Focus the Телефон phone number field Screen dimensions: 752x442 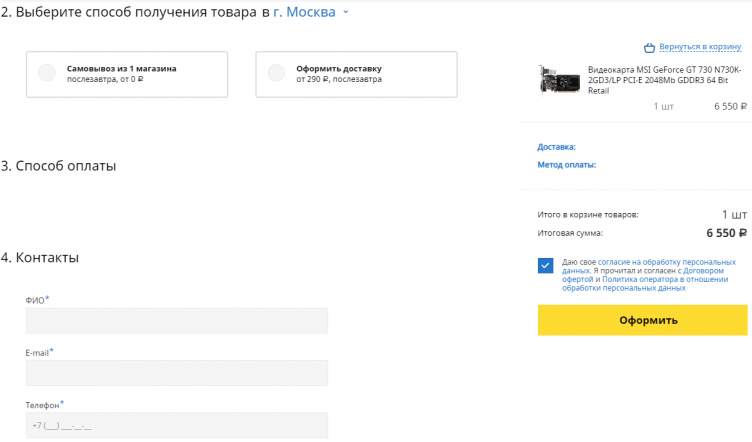click(x=177, y=425)
